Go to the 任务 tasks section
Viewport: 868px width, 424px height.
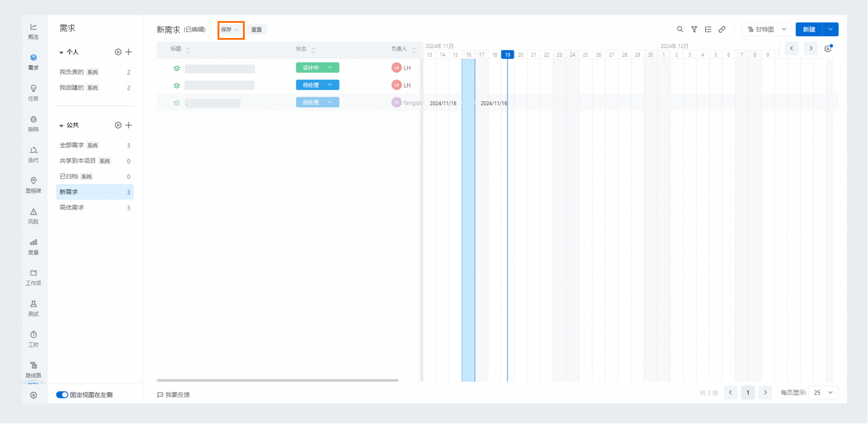click(33, 93)
